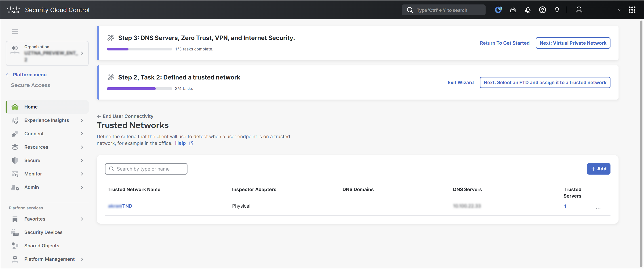The image size is (644, 269).
Task: Open the Help link text
Action: click(180, 143)
